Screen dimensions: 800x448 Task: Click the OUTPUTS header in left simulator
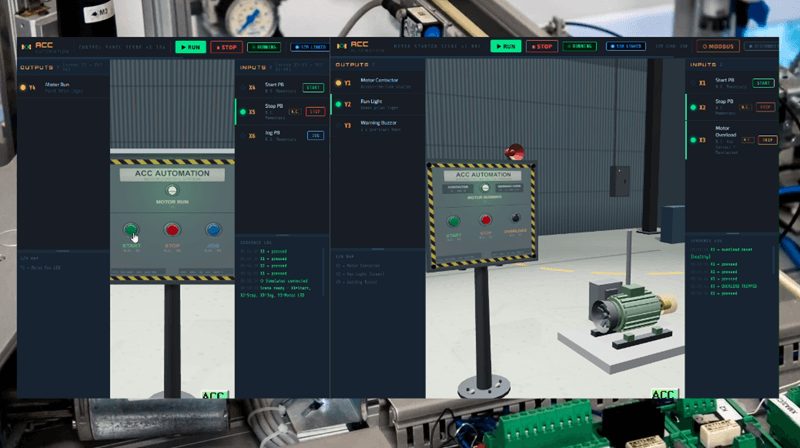(x=36, y=67)
